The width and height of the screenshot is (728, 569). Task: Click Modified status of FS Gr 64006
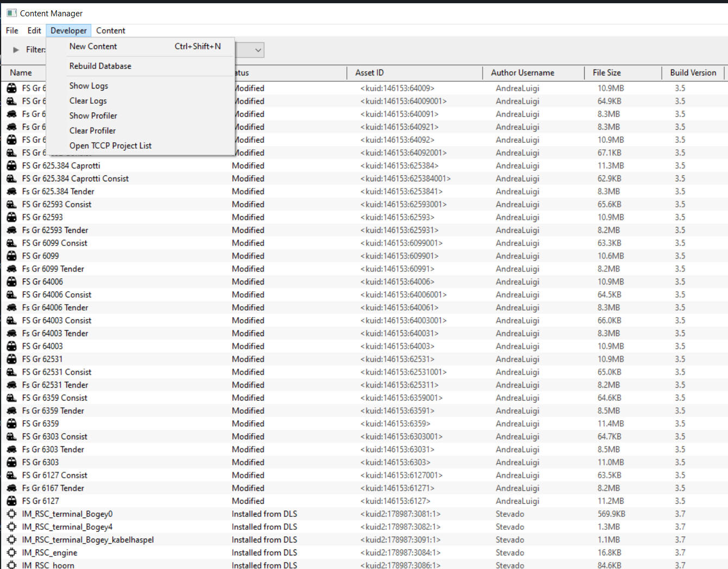pos(248,282)
